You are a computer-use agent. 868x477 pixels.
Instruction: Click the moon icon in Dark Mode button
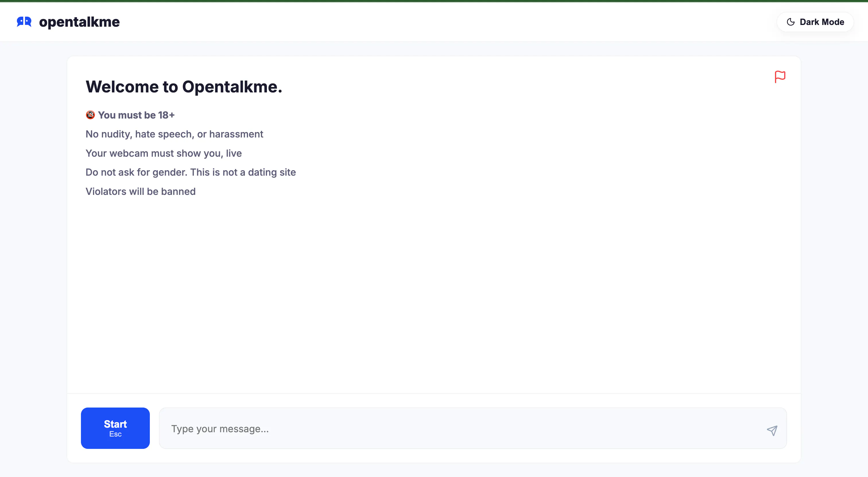(790, 22)
